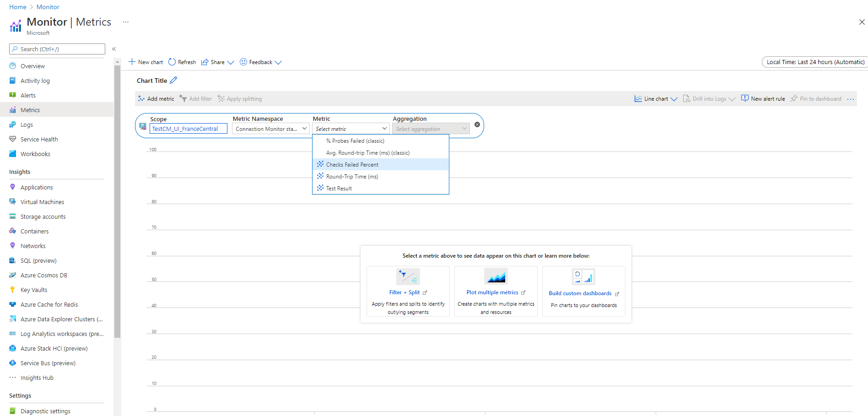Click the sidebar Search input field
Screen dimensions: 868x416
[x=57, y=49]
